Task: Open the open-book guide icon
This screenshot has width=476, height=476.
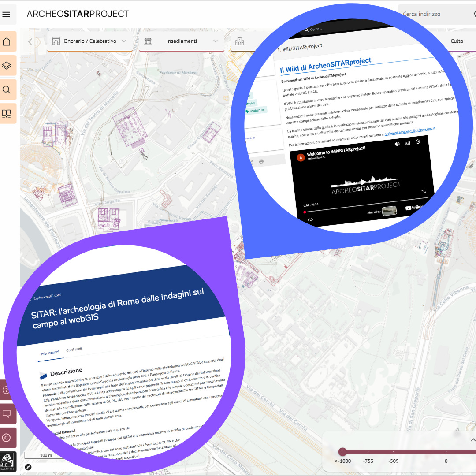Action: coord(6,114)
